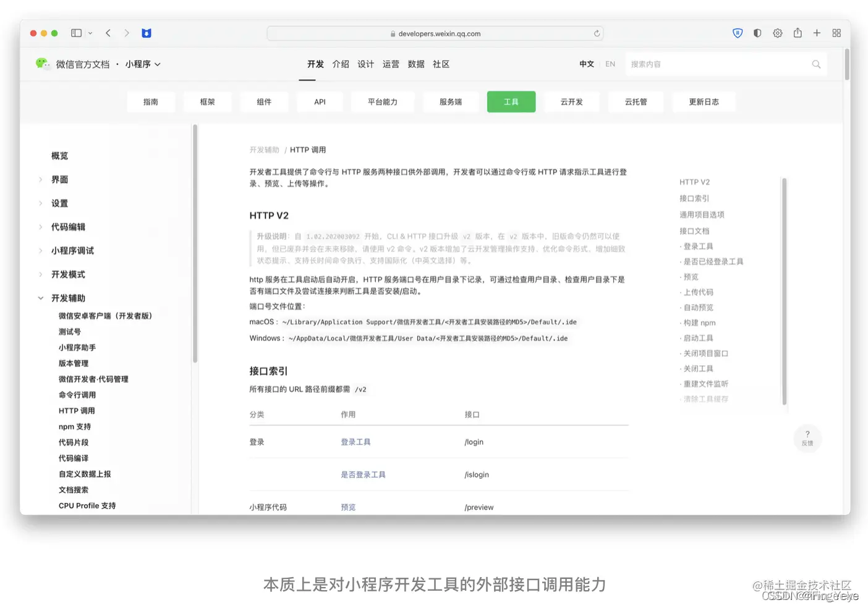Expand the 代码编辑 sidebar section
The width and height of the screenshot is (868, 608).
tap(68, 227)
